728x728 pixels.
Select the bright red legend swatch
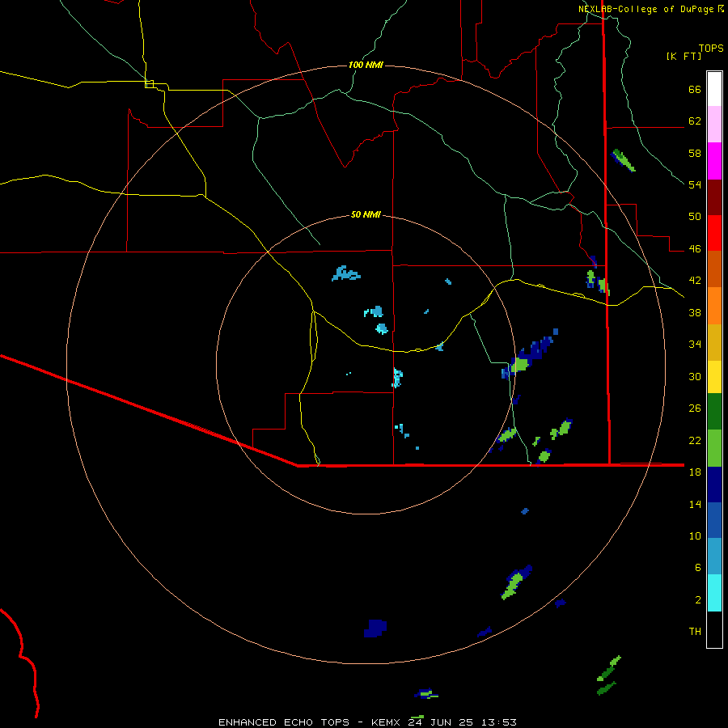(714, 233)
